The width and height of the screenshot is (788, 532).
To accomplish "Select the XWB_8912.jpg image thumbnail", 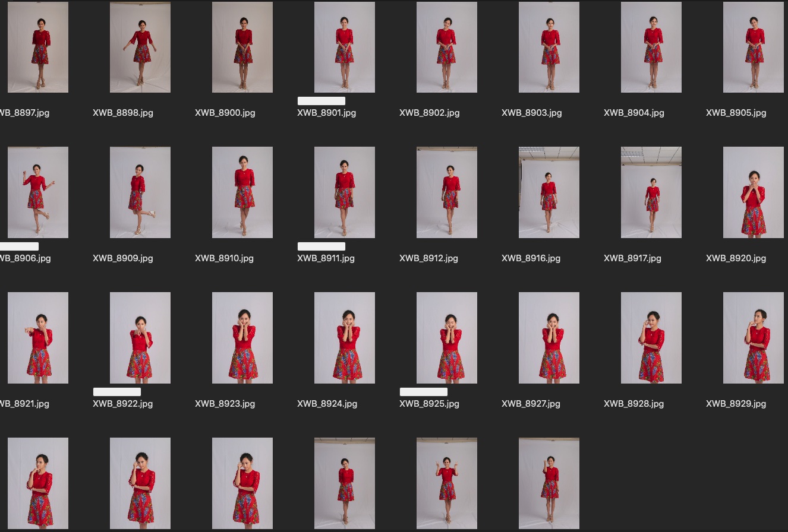I will click(x=447, y=192).
